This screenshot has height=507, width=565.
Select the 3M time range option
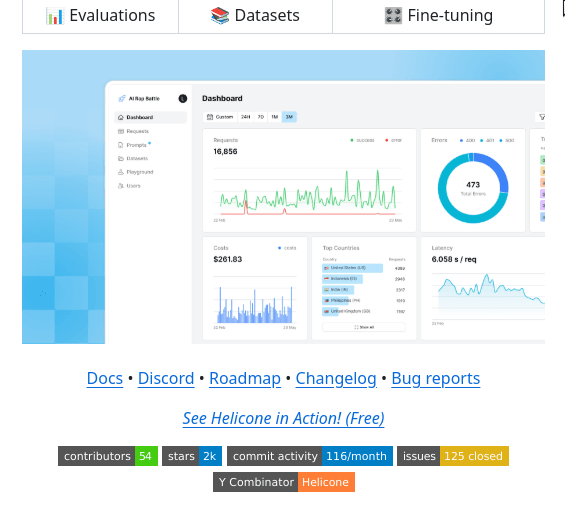(289, 117)
